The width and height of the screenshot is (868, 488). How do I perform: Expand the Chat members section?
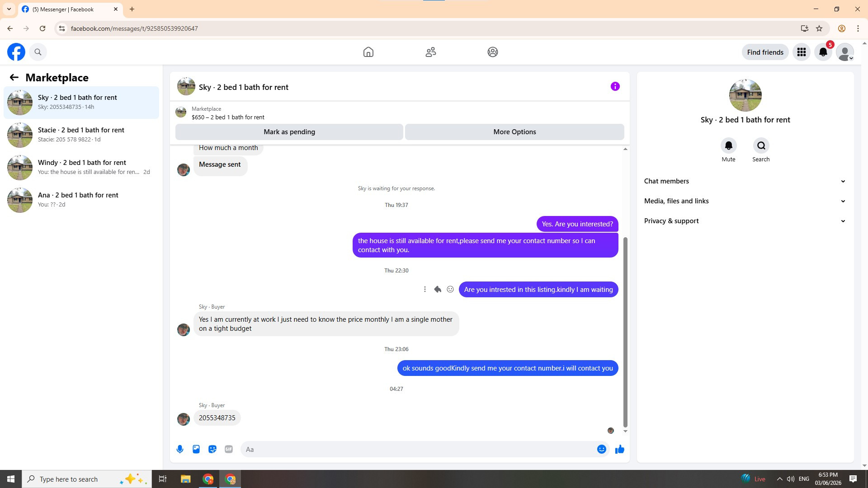tap(745, 181)
